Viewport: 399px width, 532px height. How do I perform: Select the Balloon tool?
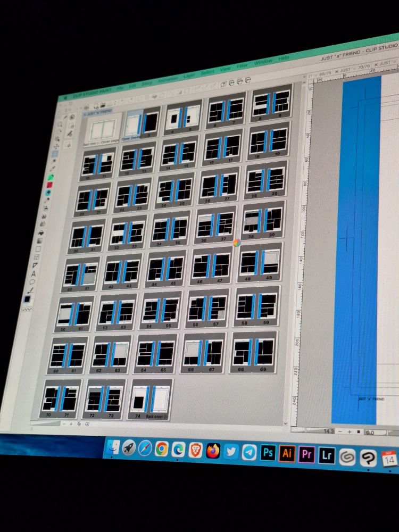click(32, 282)
